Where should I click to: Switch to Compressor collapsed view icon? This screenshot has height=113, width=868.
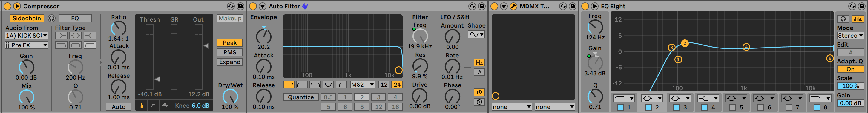(x=141, y=106)
